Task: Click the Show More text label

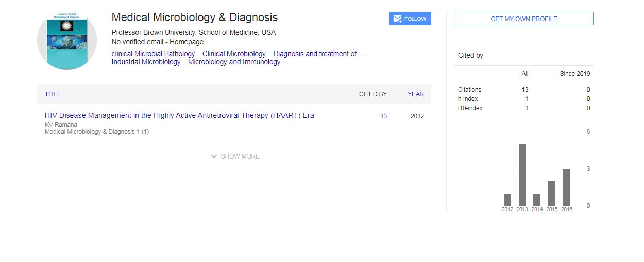Action: click(240, 156)
